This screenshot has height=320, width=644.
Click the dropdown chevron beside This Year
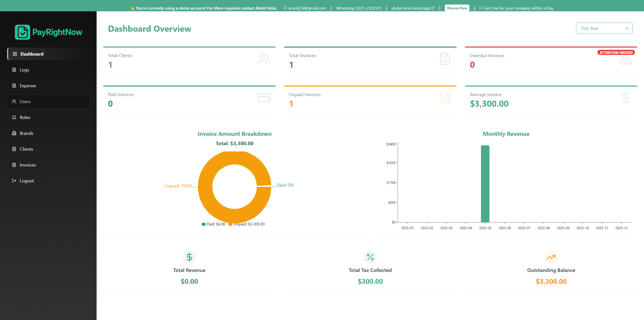[x=627, y=28]
